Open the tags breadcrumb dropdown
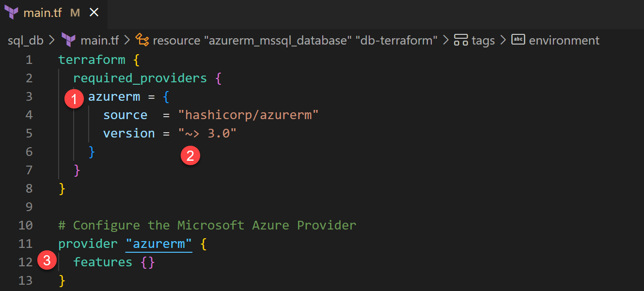Image resolution: width=644 pixels, height=291 pixels. (483, 40)
